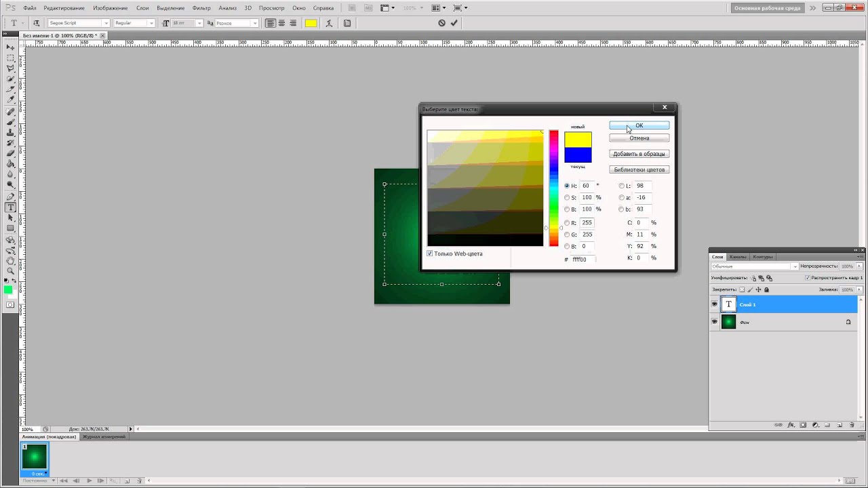This screenshot has height=488, width=868.
Task: Click the text orientation toggle icon
Action: point(37,23)
